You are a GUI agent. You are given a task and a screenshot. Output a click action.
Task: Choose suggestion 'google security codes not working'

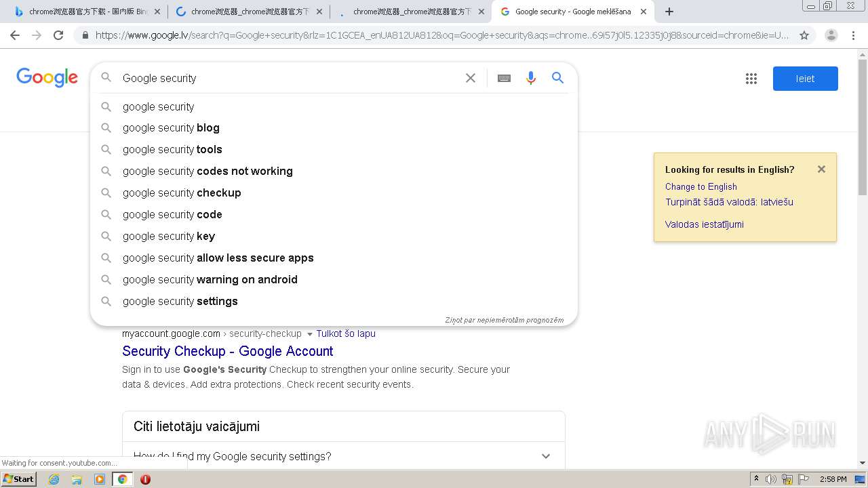(x=334, y=171)
